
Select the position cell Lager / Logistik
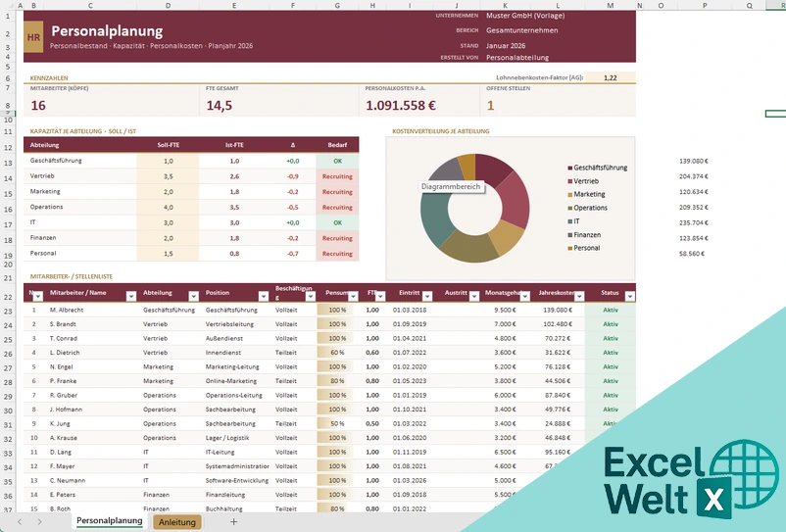(x=227, y=438)
